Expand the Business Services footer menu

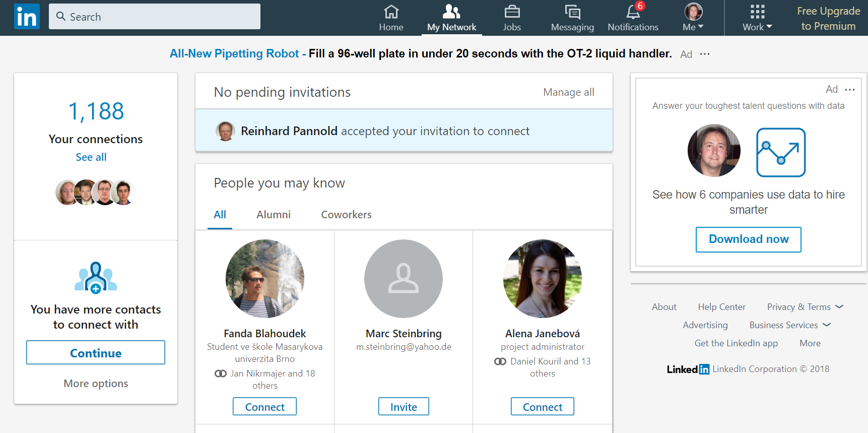pos(790,325)
